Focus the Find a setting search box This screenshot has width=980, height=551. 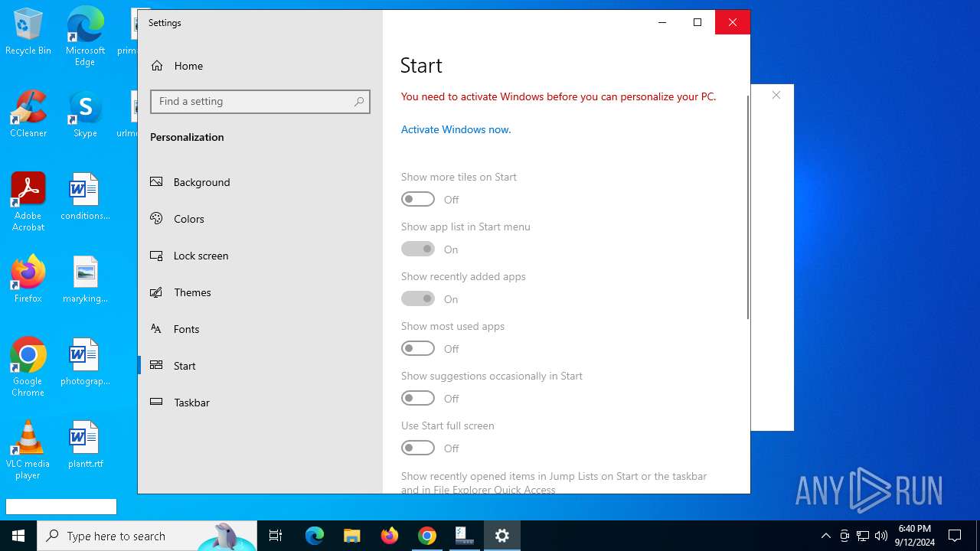[x=260, y=102]
